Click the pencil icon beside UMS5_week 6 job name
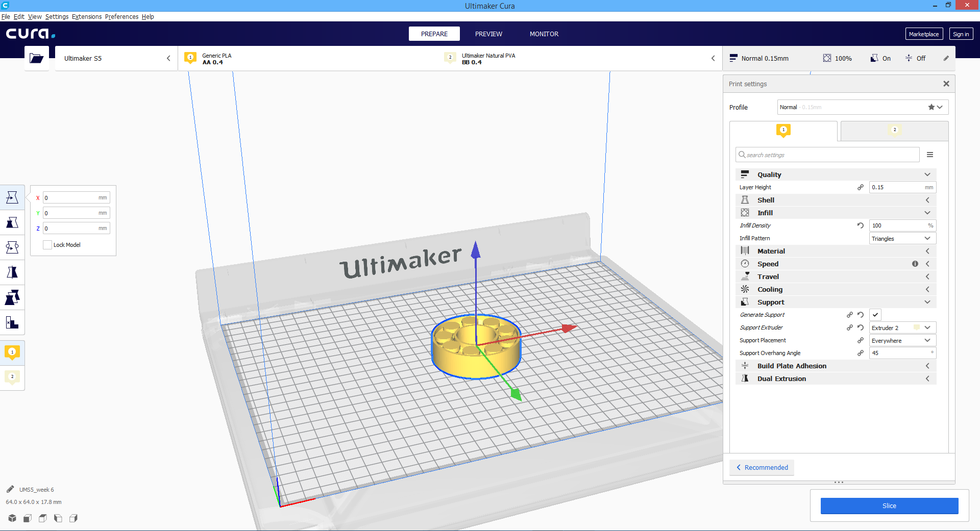The width and height of the screenshot is (980, 531). [x=10, y=489]
